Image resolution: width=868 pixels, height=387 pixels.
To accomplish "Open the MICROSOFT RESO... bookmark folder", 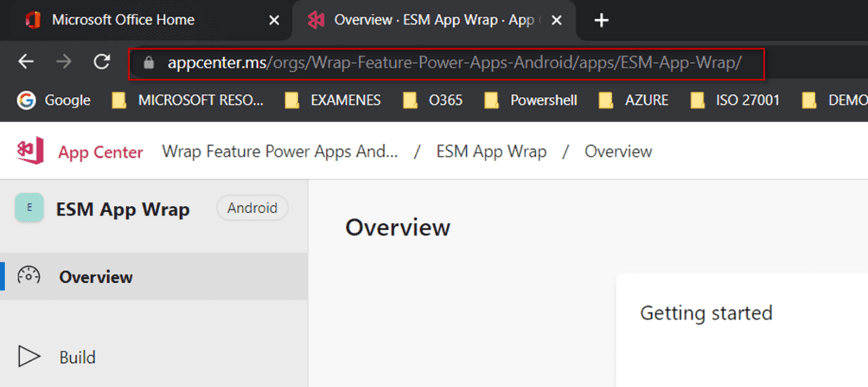I will pos(187,100).
